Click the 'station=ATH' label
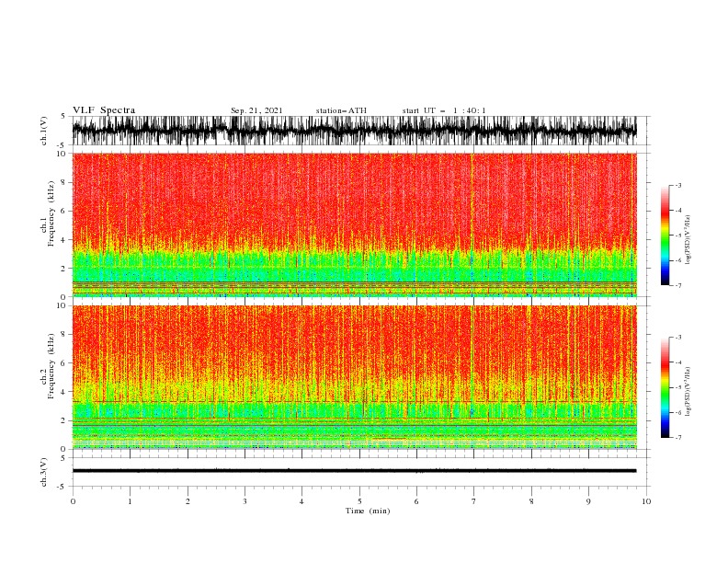 tap(341, 110)
